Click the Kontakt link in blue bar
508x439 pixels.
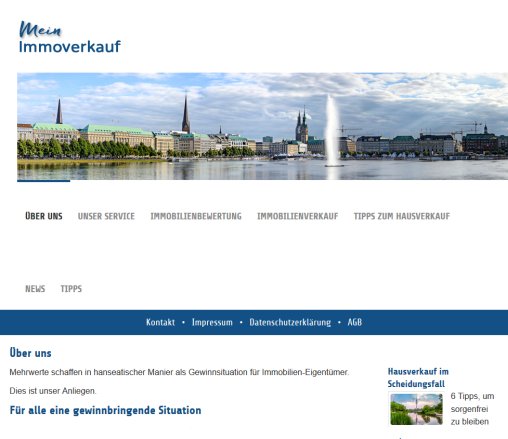coord(160,322)
